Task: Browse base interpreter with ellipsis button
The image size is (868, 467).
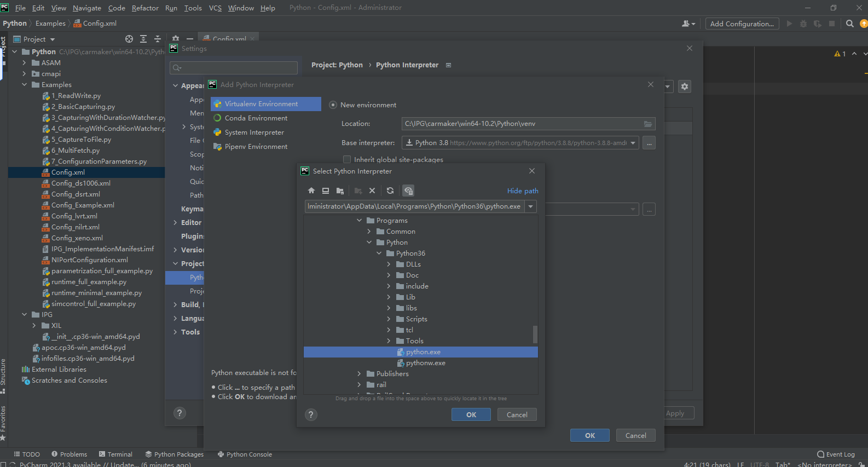Action: click(x=649, y=143)
